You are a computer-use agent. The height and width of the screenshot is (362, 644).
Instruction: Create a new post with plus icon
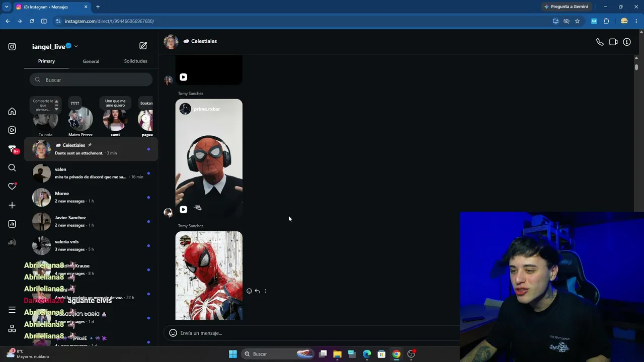(12, 205)
